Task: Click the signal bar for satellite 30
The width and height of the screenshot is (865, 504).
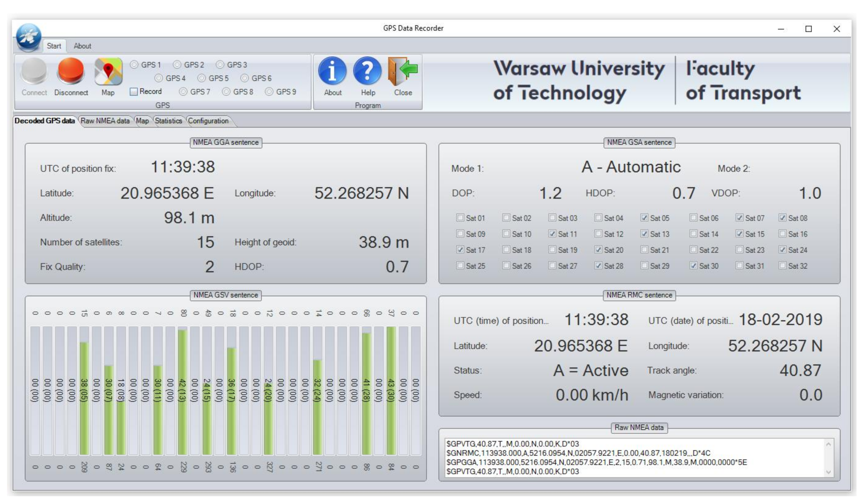Action: (x=391, y=391)
